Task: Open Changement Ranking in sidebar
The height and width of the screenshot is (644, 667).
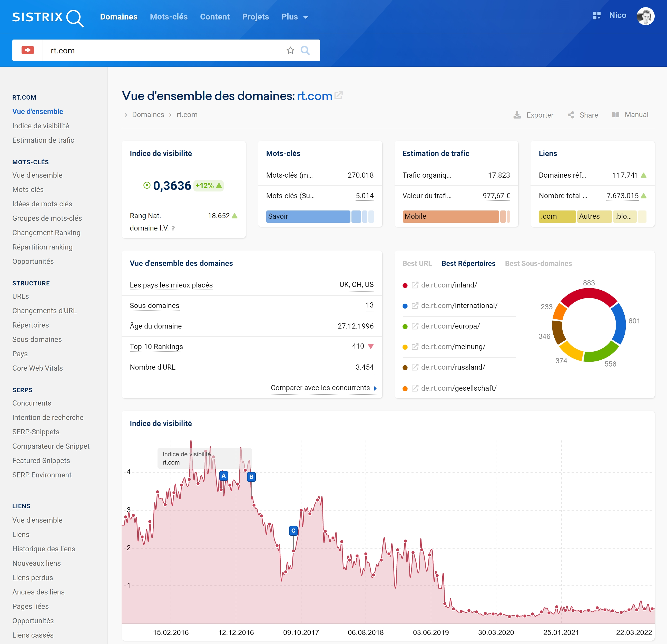Action: point(46,233)
